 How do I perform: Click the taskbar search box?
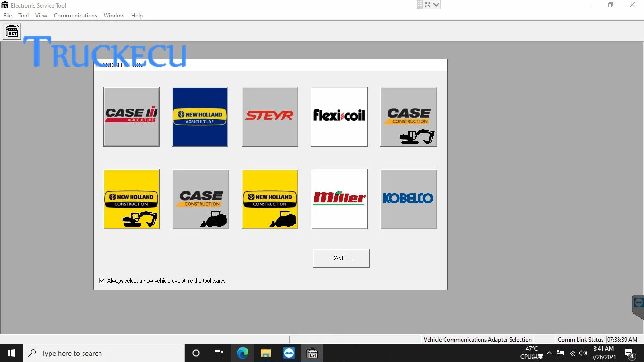(x=104, y=353)
